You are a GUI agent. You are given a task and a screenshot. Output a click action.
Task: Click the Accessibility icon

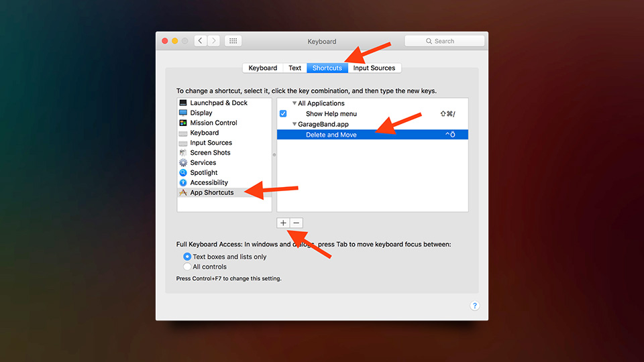(183, 182)
